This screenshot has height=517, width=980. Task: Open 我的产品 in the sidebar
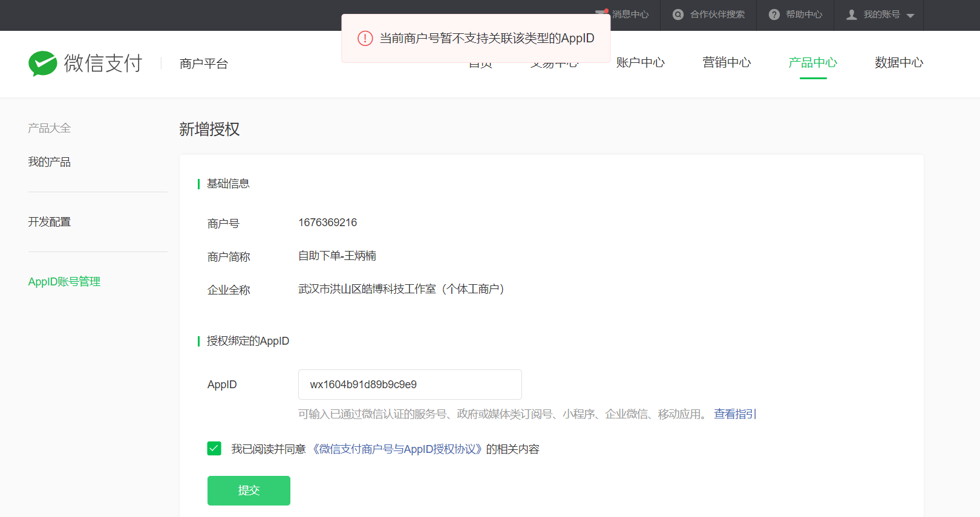49,162
